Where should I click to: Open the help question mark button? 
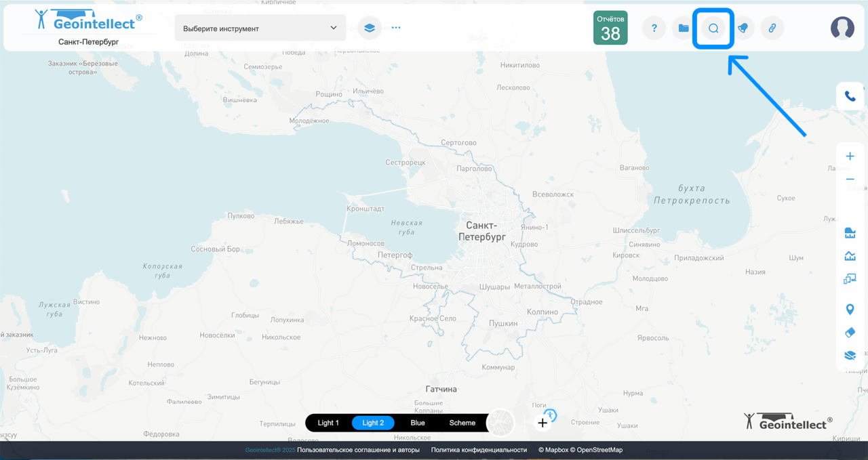click(x=654, y=28)
